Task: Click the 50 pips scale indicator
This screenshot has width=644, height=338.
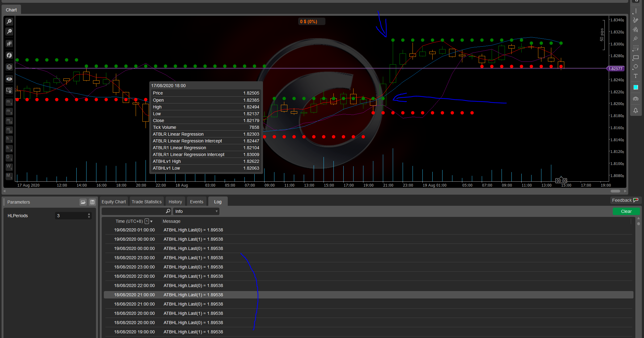Action: tap(602, 35)
